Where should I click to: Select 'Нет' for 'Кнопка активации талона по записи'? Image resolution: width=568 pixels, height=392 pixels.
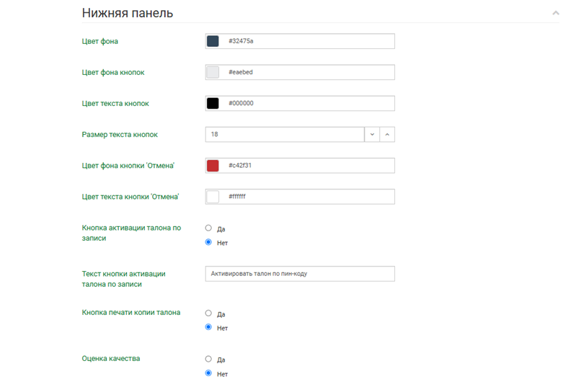coord(209,243)
